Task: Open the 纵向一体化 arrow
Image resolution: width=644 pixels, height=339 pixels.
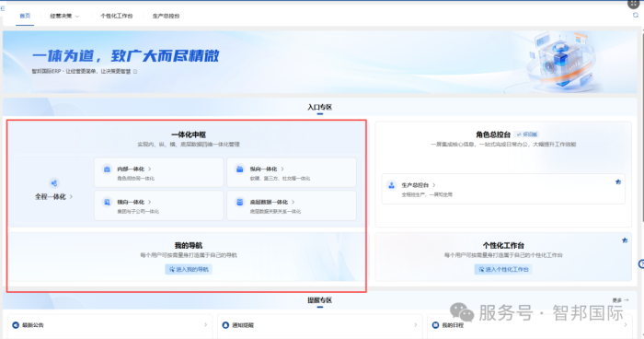Action: click(x=282, y=169)
